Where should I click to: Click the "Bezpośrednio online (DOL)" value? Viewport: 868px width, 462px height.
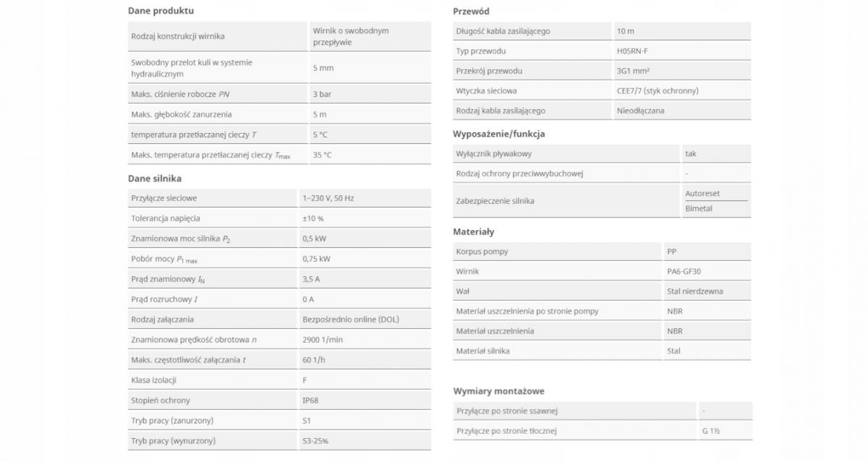(x=351, y=320)
